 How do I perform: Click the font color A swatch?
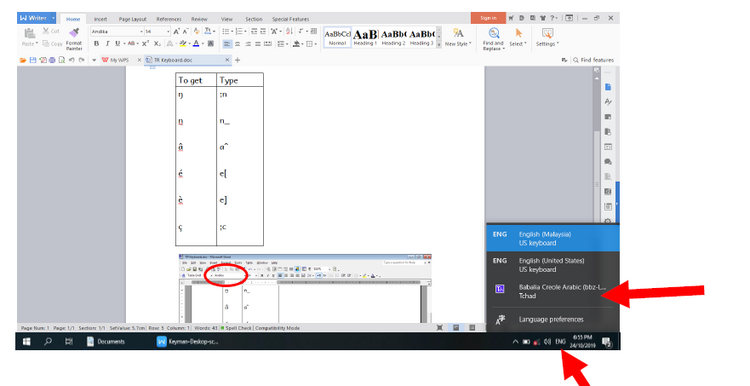click(x=196, y=44)
